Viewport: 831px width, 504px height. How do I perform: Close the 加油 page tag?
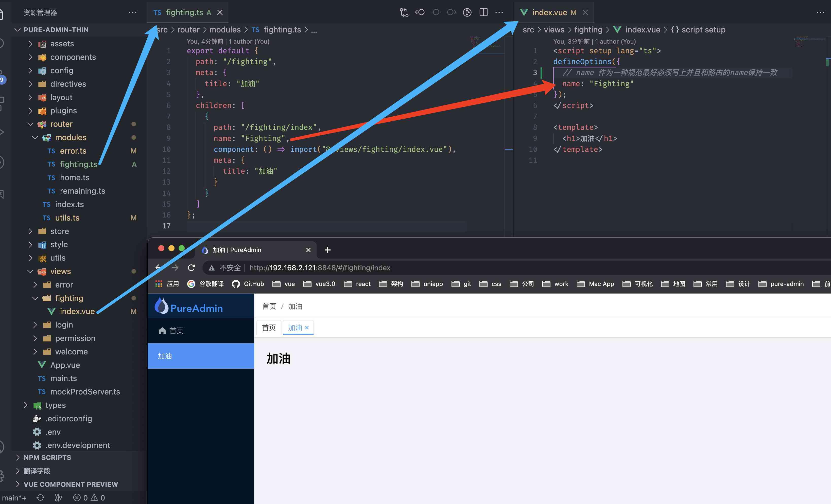(307, 327)
